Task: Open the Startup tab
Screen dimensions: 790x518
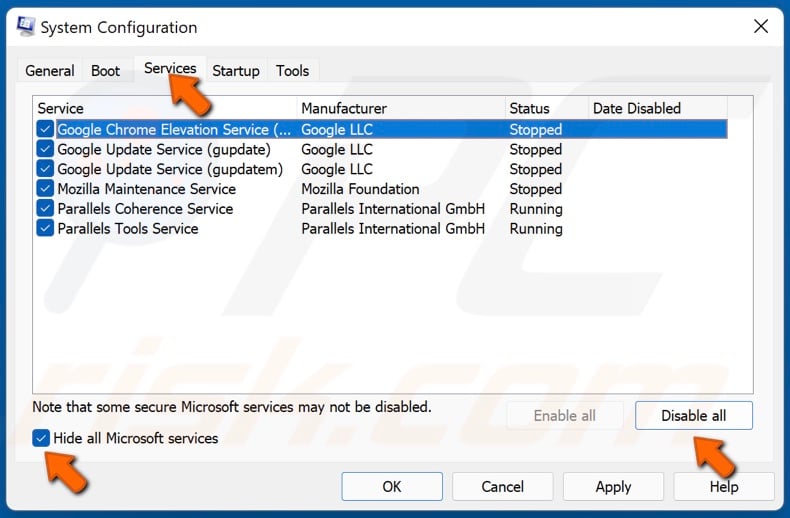Action: 236,71
